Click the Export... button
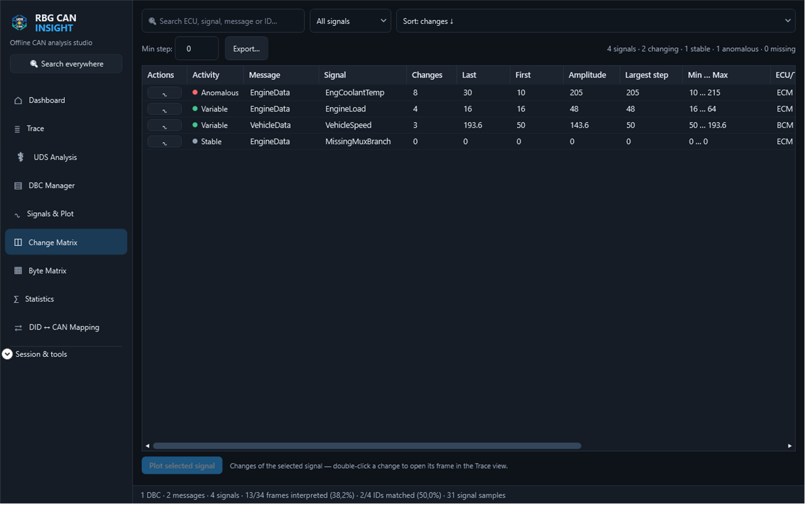812x511 pixels. pos(246,49)
